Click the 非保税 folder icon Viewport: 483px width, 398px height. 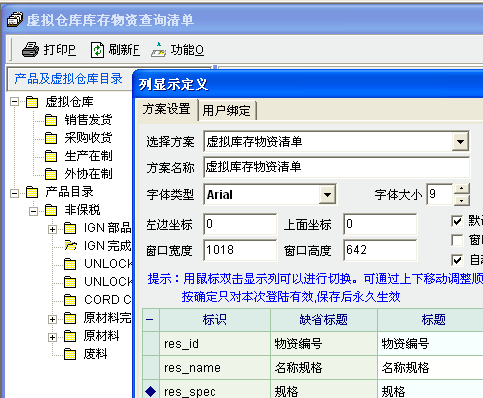(51, 210)
